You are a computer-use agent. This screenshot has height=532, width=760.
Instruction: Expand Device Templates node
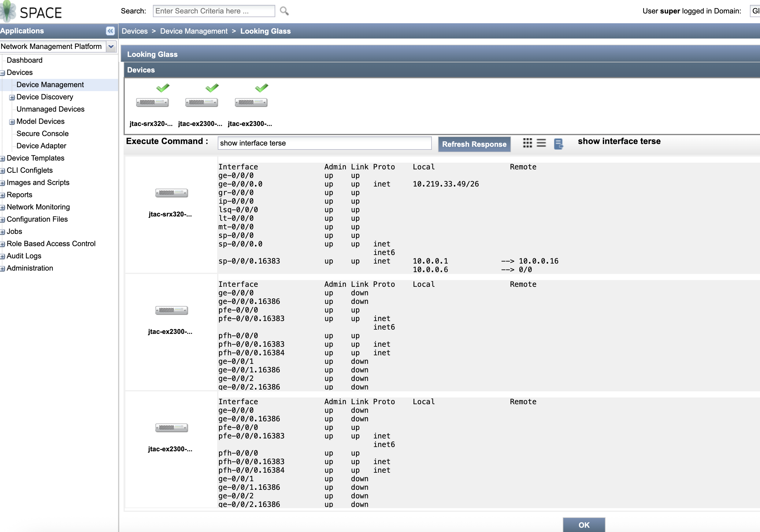pyautogui.click(x=3, y=159)
